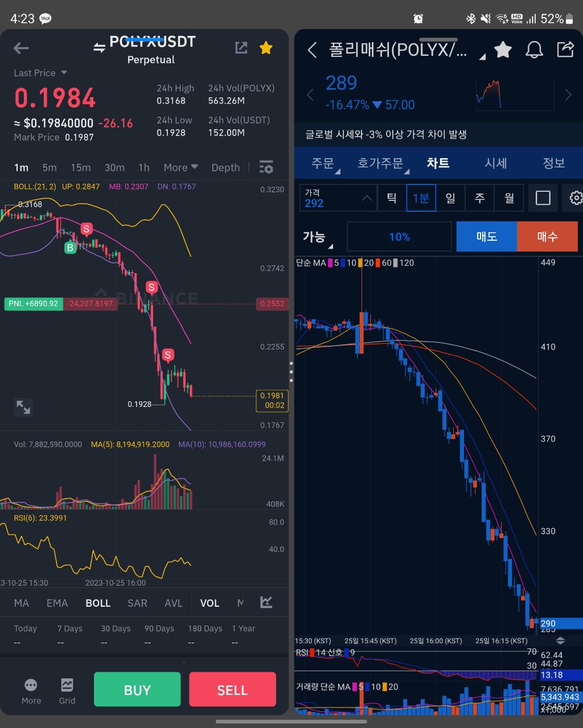Open the Grid trading icon

click(67, 685)
